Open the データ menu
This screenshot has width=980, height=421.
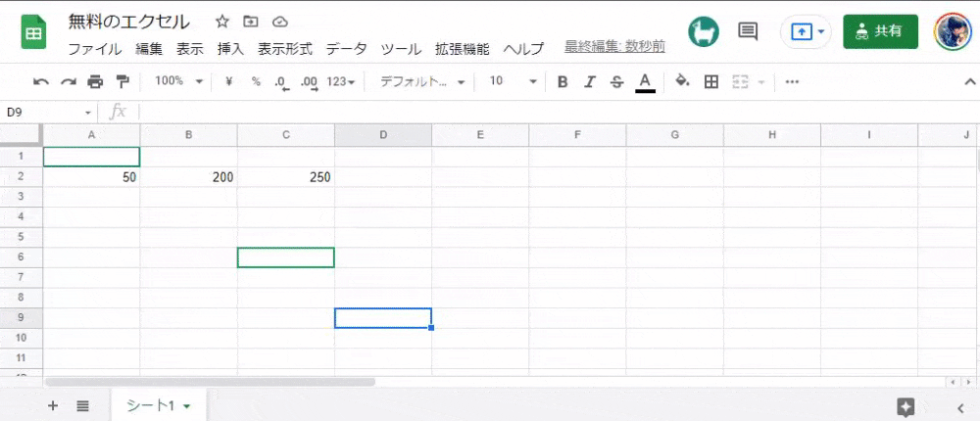point(346,49)
